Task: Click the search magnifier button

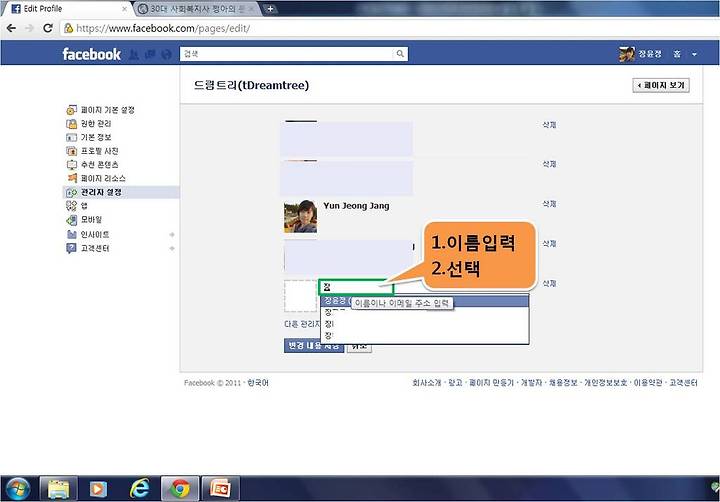Action: pos(400,54)
